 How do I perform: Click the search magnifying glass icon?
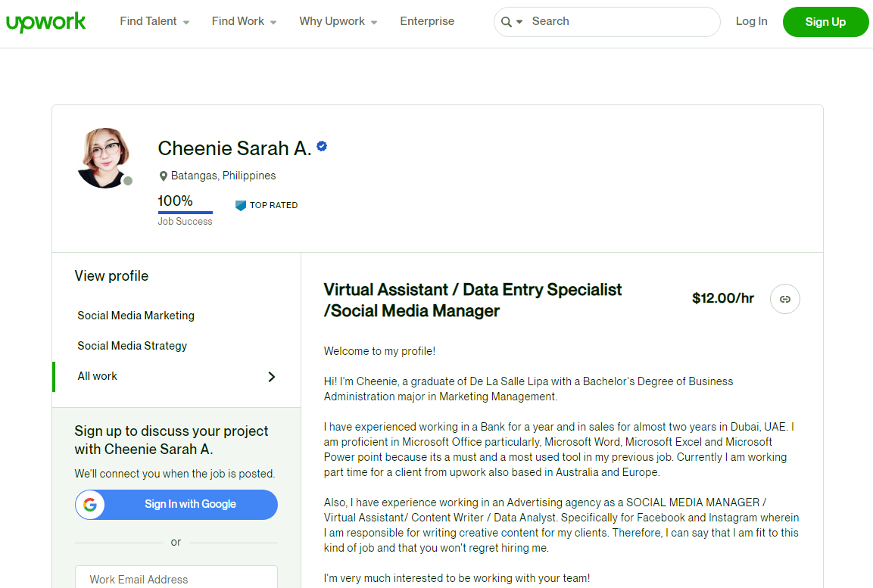point(506,22)
